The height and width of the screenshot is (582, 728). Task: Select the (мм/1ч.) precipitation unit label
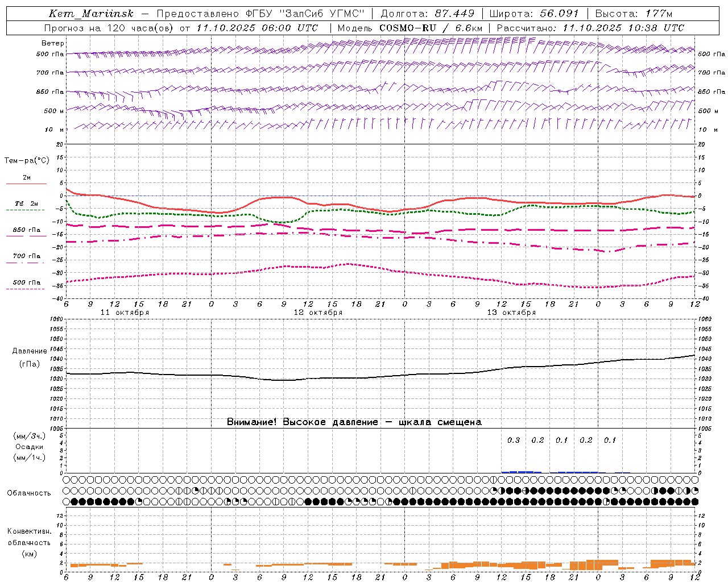(29, 458)
